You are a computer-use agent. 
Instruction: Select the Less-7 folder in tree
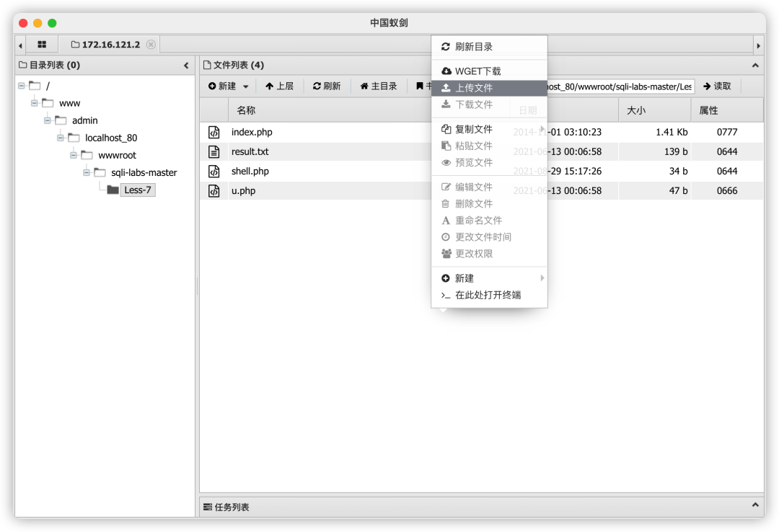138,190
